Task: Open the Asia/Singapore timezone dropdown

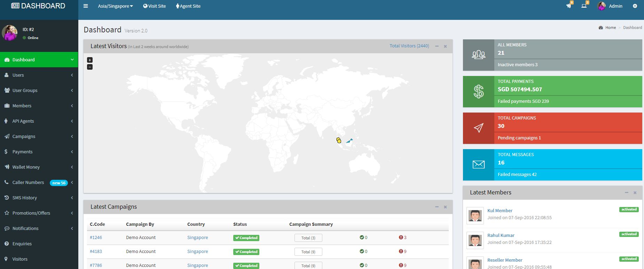Action: click(x=115, y=6)
